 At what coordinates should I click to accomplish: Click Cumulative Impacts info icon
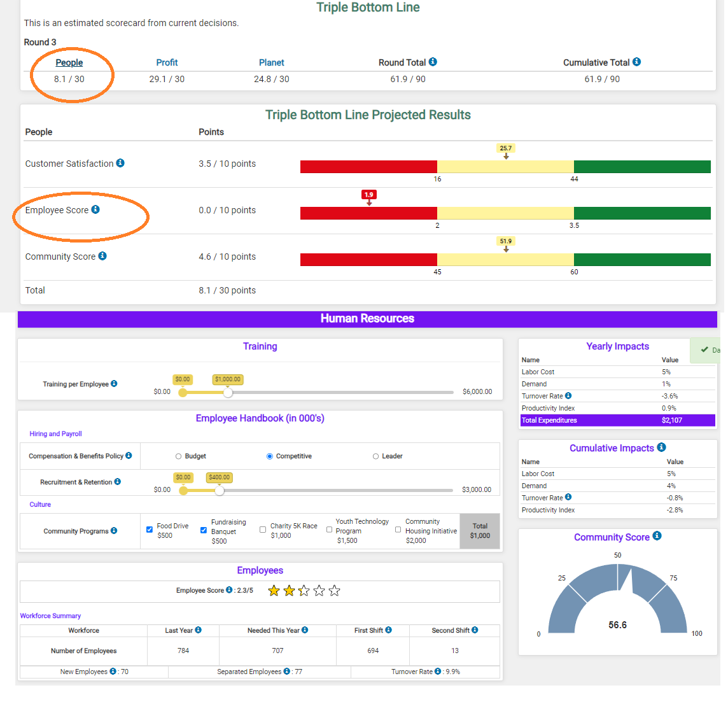coord(662,447)
